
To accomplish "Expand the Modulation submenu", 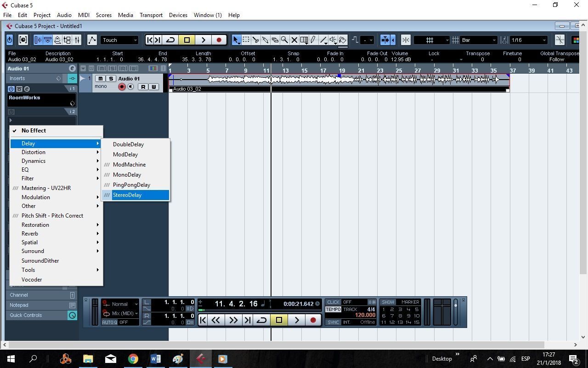I will 56,197.
